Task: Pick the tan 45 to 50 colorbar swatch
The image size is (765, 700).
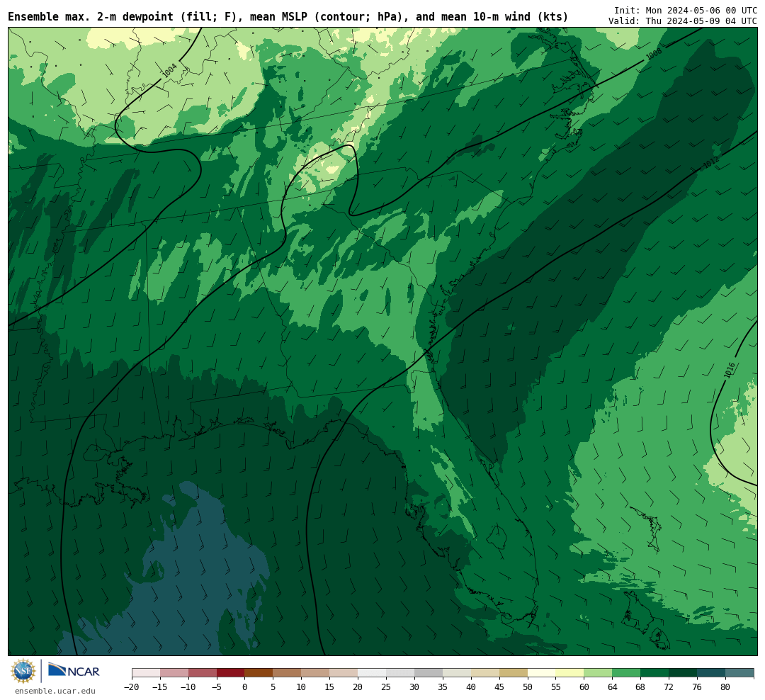Action: [x=513, y=673]
